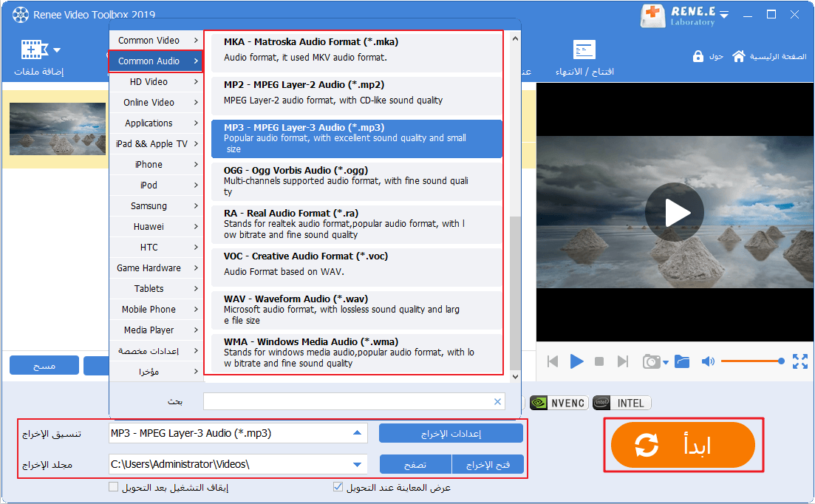Open the recent (مؤخرا) category
815x504 pixels.
(156, 372)
